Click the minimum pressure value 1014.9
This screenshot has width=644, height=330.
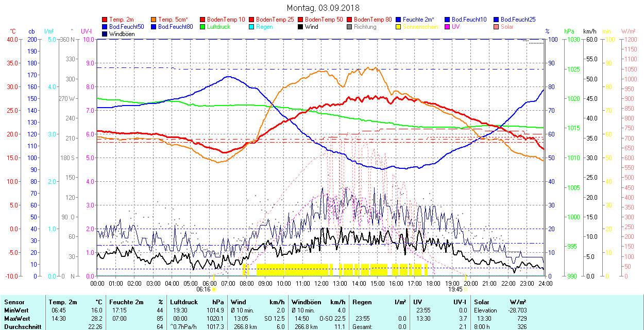(x=216, y=310)
